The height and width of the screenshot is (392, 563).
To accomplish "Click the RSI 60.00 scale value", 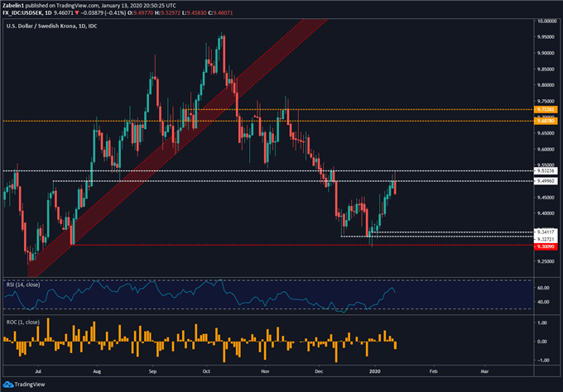I will pyautogui.click(x=543, y=288).
